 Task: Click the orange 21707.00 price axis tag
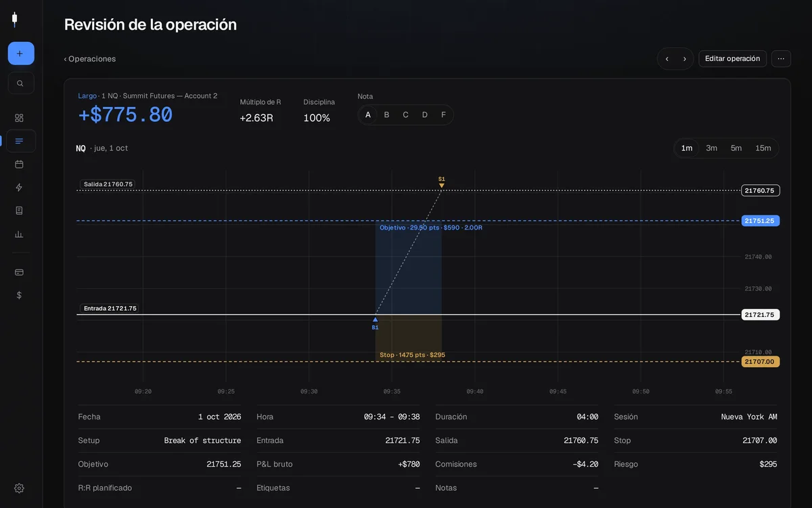point(761,362)
